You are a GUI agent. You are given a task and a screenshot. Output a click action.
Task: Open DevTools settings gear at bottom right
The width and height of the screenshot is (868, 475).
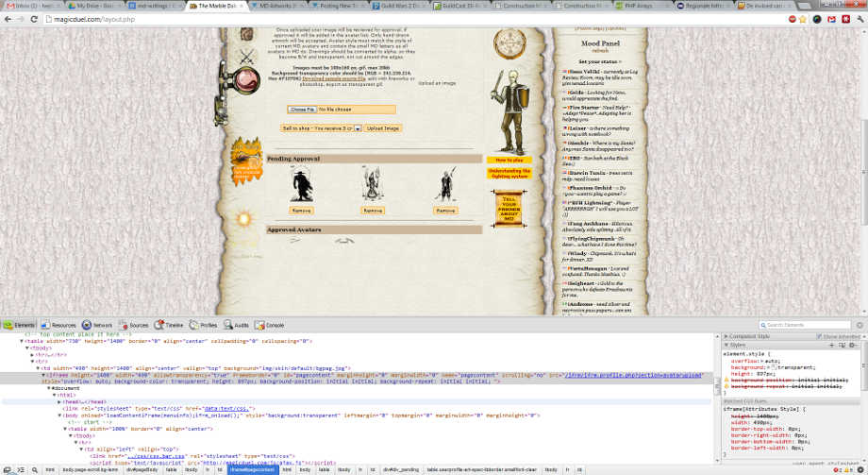[x=860, y=470]
